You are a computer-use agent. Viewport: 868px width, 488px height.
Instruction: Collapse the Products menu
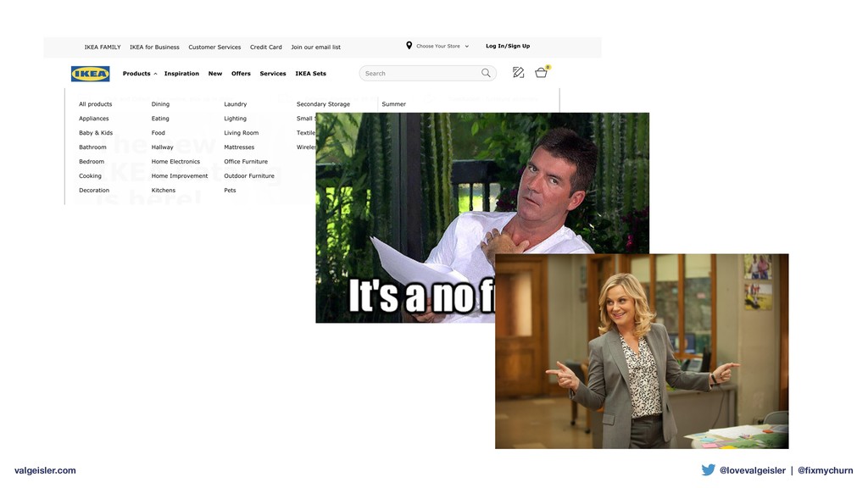pos(140,74)
